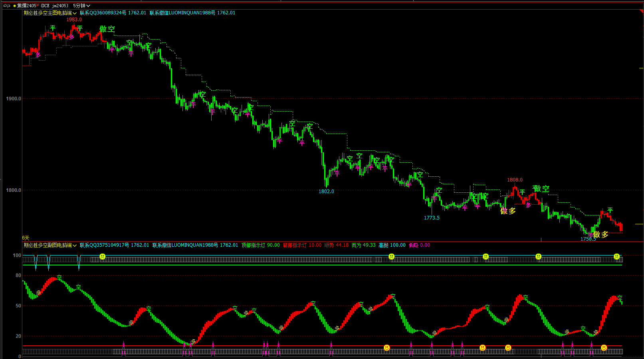Click the yellow dot before 焦煤2405

tap(15, 6)
